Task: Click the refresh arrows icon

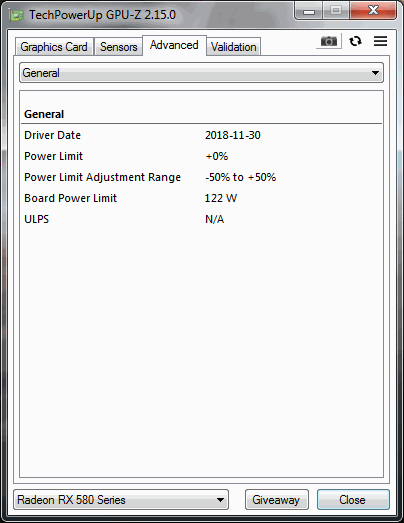Action: [x=355, y=41]
